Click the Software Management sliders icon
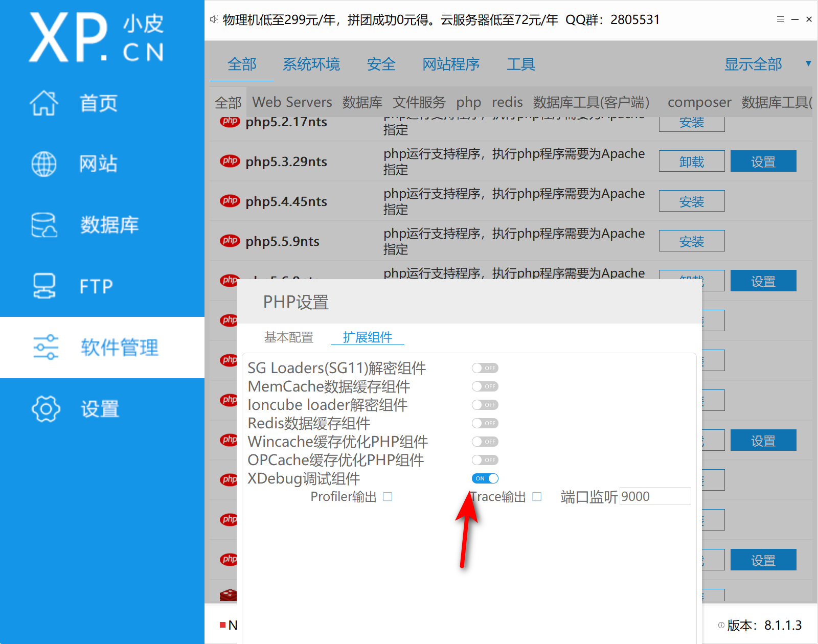This screenshot has width=818, height=644. click(46, 348)
